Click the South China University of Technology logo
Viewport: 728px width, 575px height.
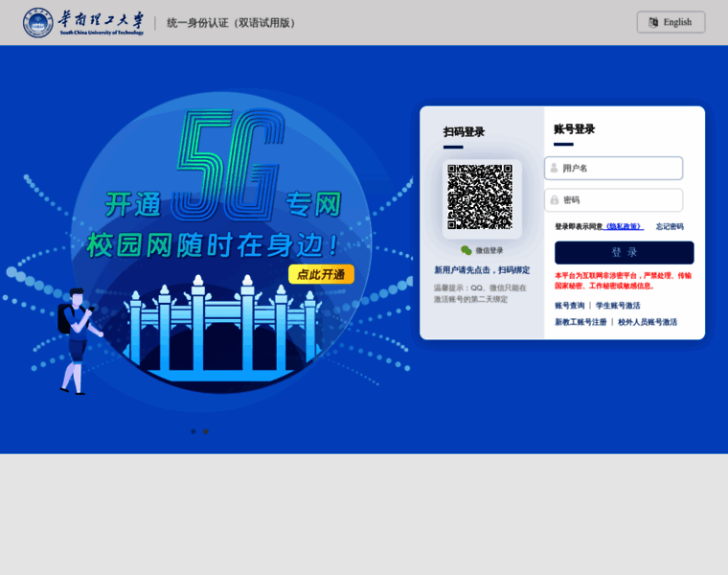(x=83, y=22)
